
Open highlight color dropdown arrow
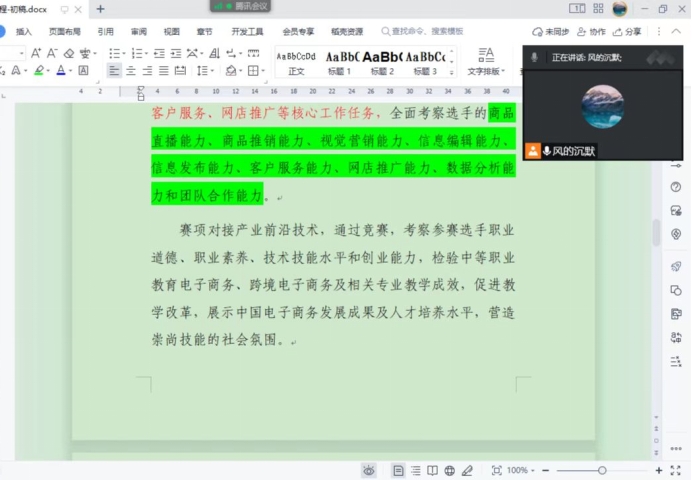click(x=48, y=71)
